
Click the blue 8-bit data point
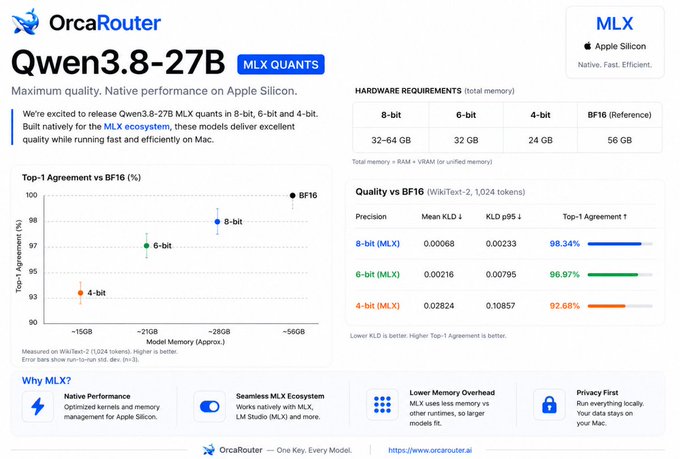pyautogui.click(x=217, y=222)
